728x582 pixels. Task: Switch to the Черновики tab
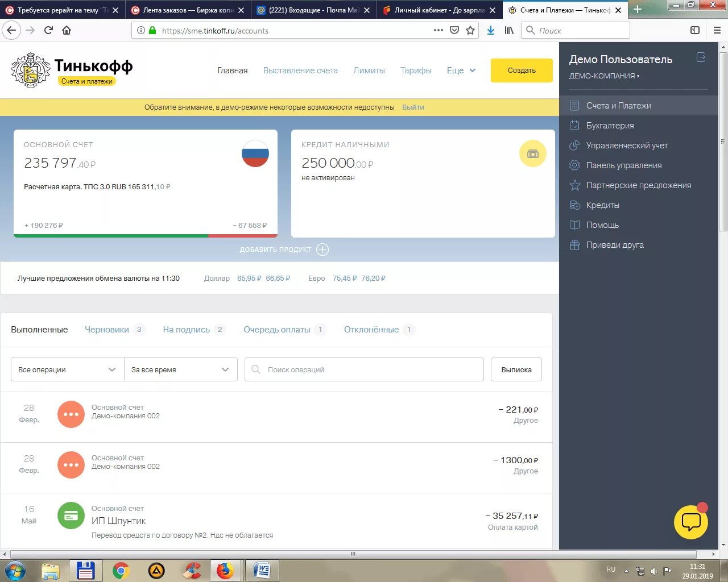(114, 330)
